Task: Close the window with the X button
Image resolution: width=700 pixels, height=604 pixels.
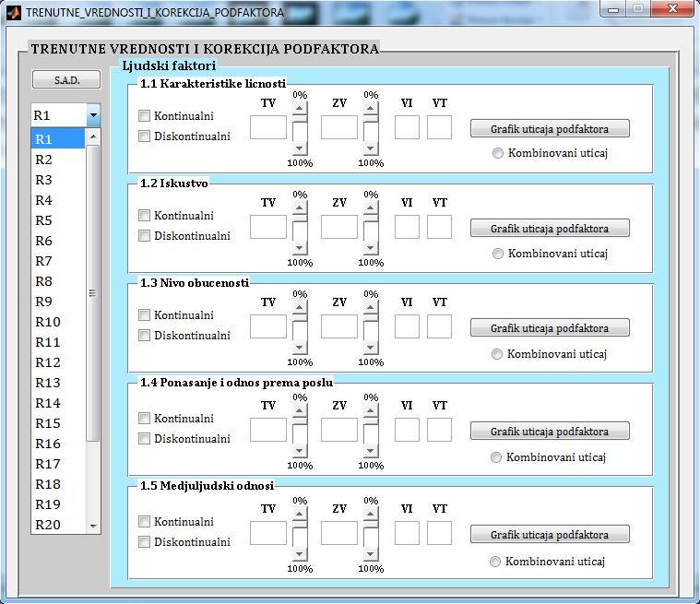Action: point(672,9)
